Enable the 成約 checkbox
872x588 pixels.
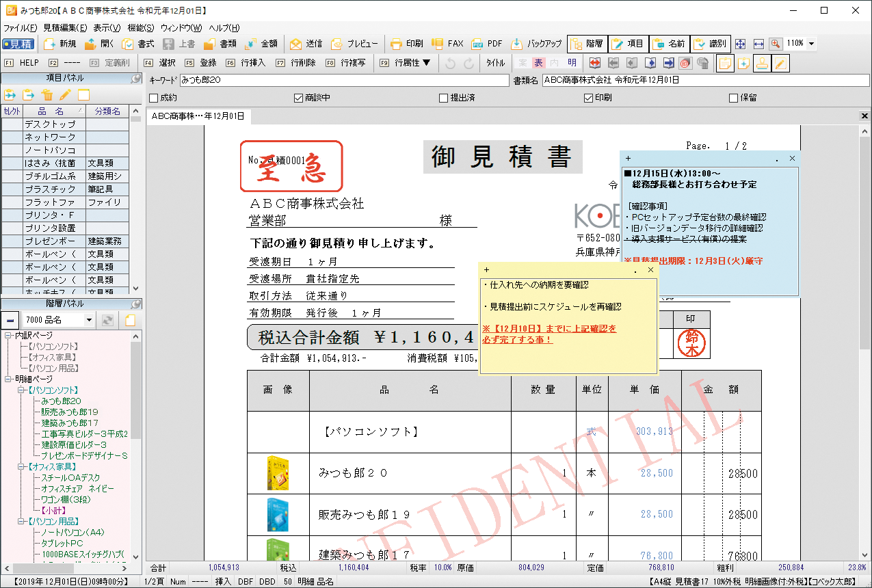[x=153, y=98]
